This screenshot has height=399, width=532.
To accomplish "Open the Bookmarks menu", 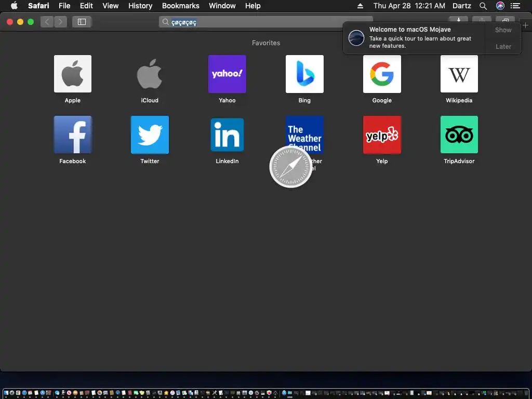I will (180, 6).
